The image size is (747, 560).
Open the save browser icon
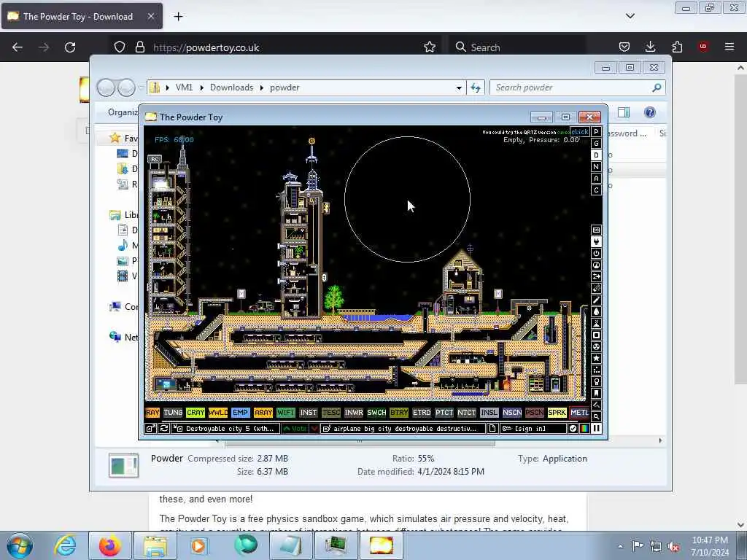coord(150,429)
